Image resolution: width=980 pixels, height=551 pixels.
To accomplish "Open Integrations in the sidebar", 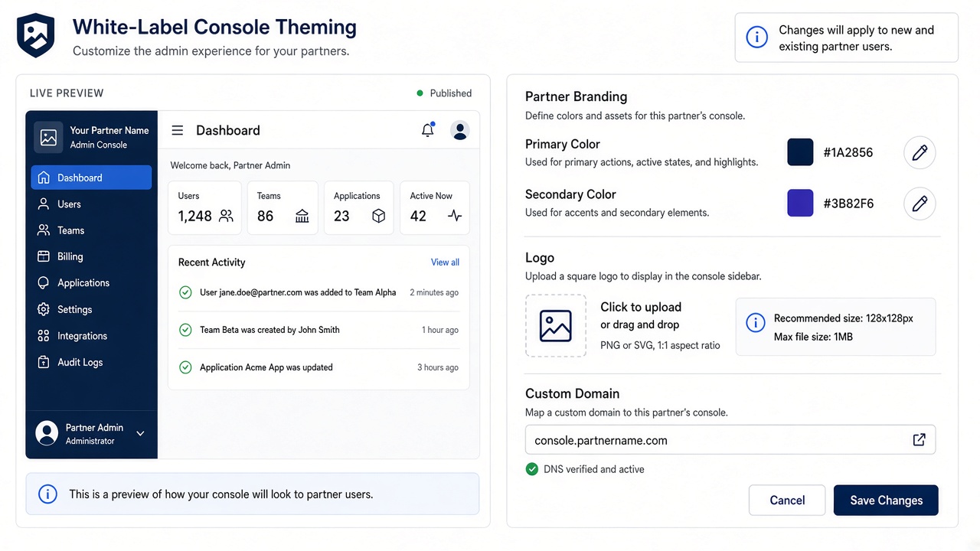I will tap(91, 336).
